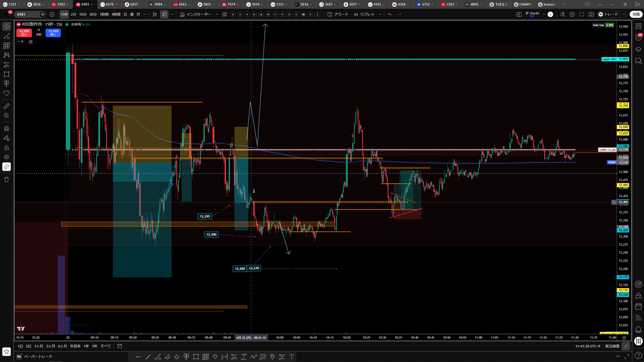Toggle lock all drawing tools
Screen dimensions: 644x362
(x=7, y=148)
